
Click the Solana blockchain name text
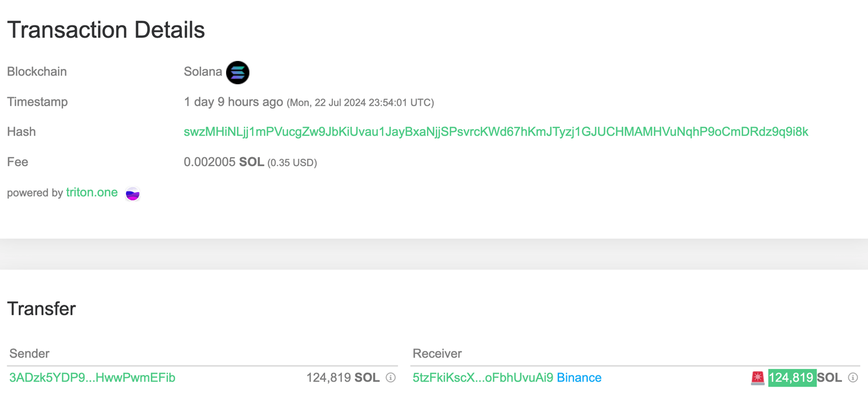click(203, 72)
